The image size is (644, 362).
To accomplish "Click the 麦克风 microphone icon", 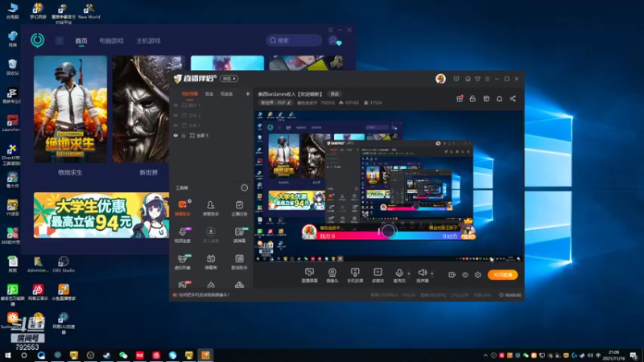I will click(x=398, y=273).
